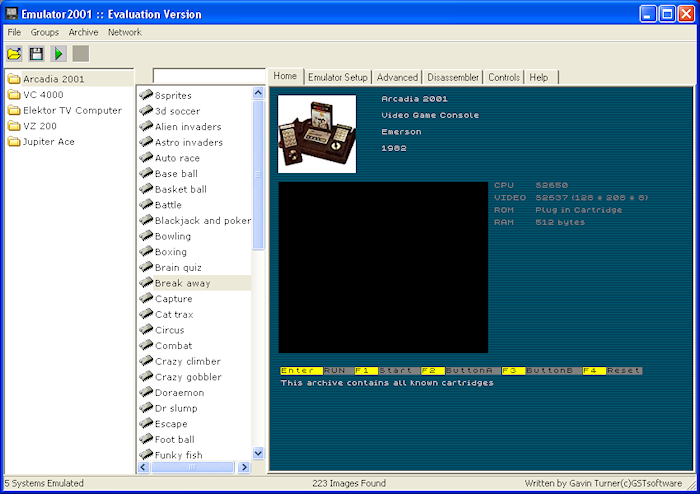This screenshot has height=494, width=700.
Task: Click the cartridge icon beside Break away
Action: pos(146,282)
